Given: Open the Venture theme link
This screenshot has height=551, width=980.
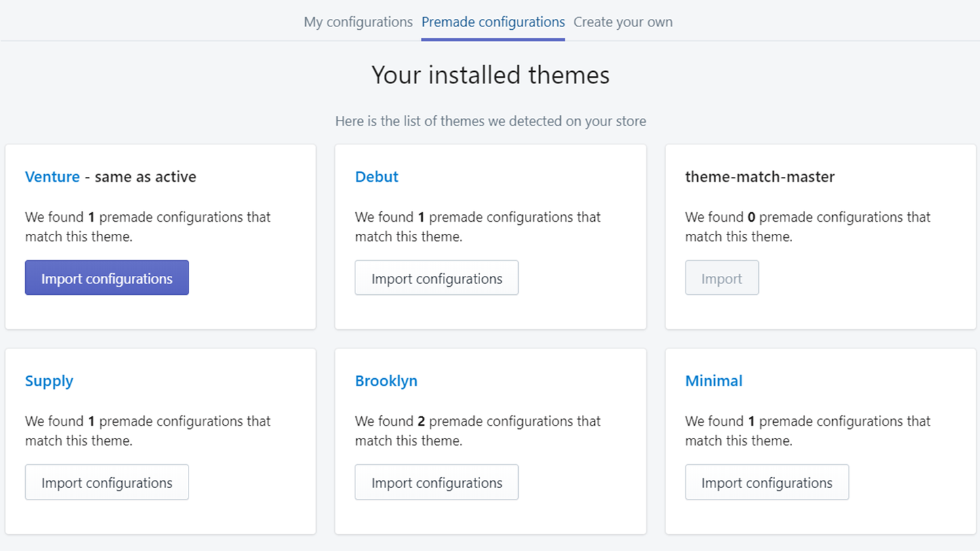Looking at the screenshot, I should click(52, 177).
